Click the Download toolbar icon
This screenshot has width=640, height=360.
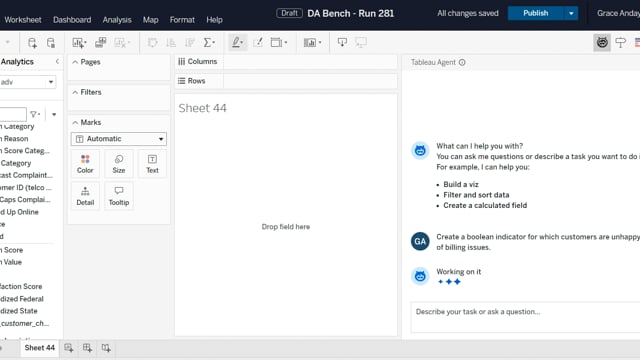pyautogui.click(x=342, y=42)
